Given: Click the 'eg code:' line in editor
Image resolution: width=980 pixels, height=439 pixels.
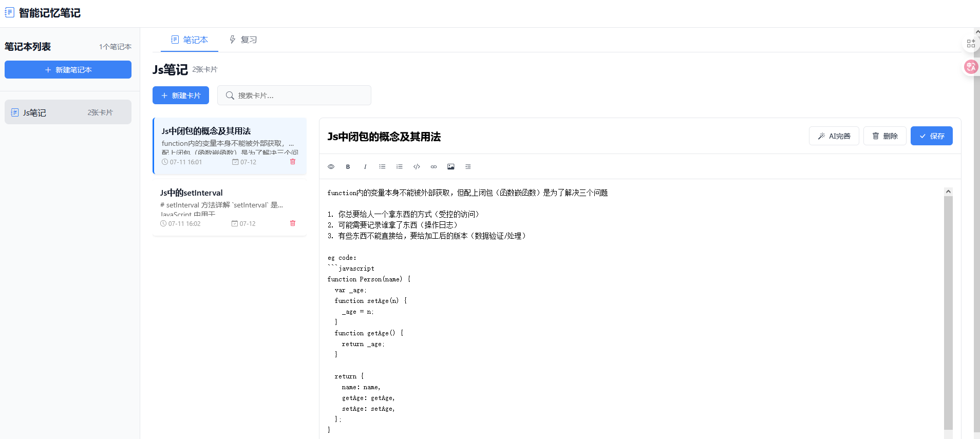Looking at the screenshot, I should coord(342,258).
